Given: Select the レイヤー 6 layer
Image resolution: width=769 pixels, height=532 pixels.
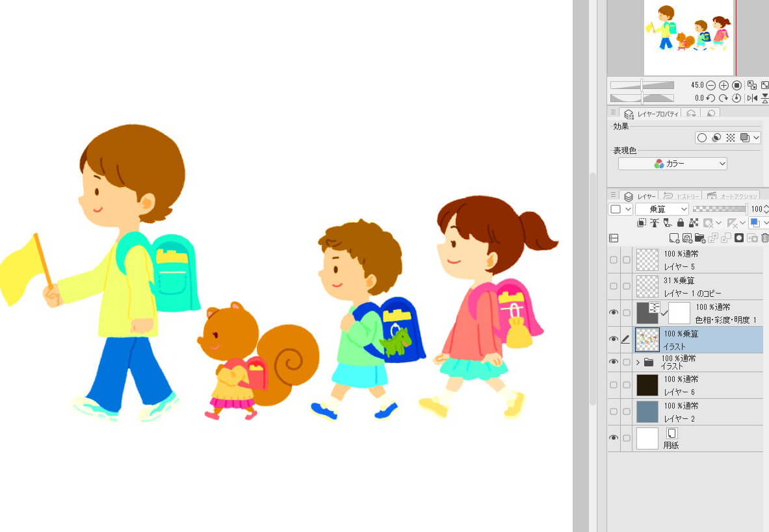Looking at the screenshot, I should [x=709, y=385].
